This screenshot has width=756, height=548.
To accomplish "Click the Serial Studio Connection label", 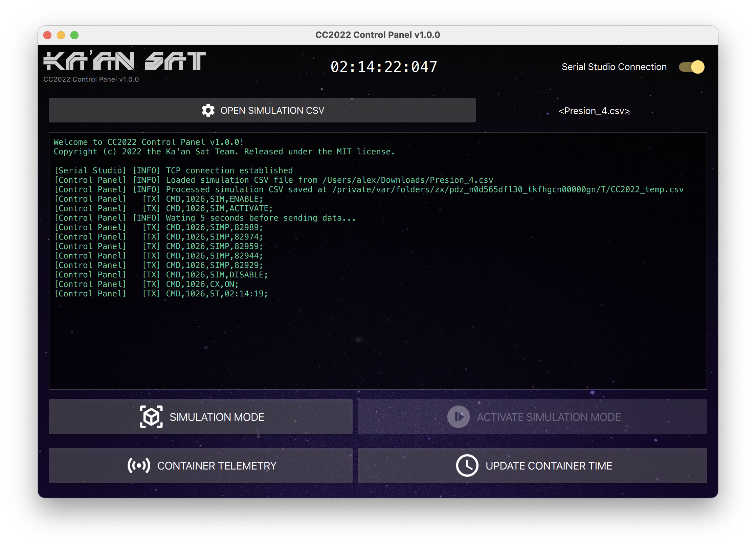I will click(614, 67).
